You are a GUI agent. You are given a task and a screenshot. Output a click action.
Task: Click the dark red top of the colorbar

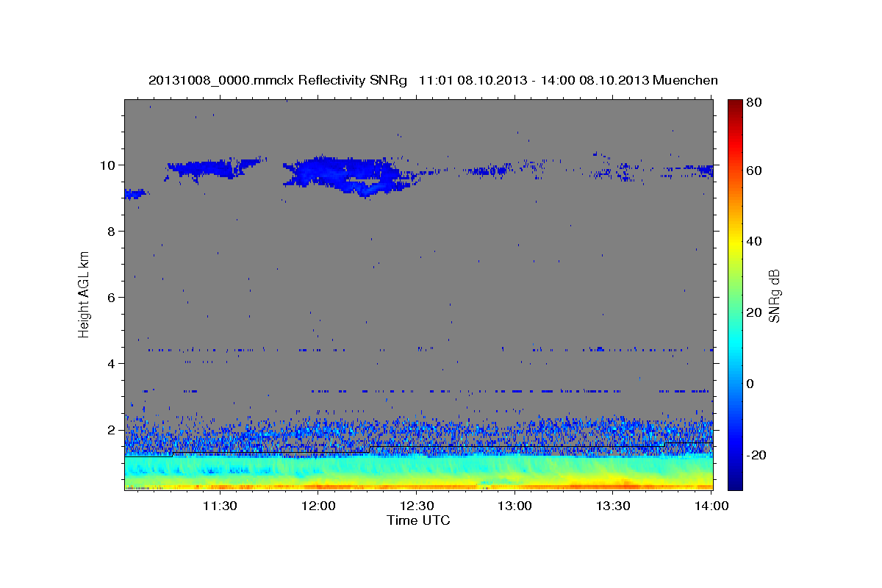pos(735,104)
